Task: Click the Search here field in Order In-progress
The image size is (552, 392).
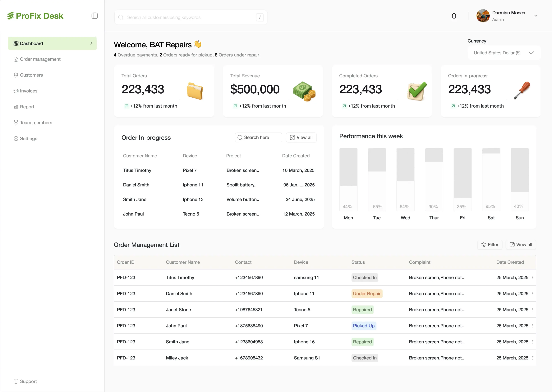Action: tap(258, 137)
